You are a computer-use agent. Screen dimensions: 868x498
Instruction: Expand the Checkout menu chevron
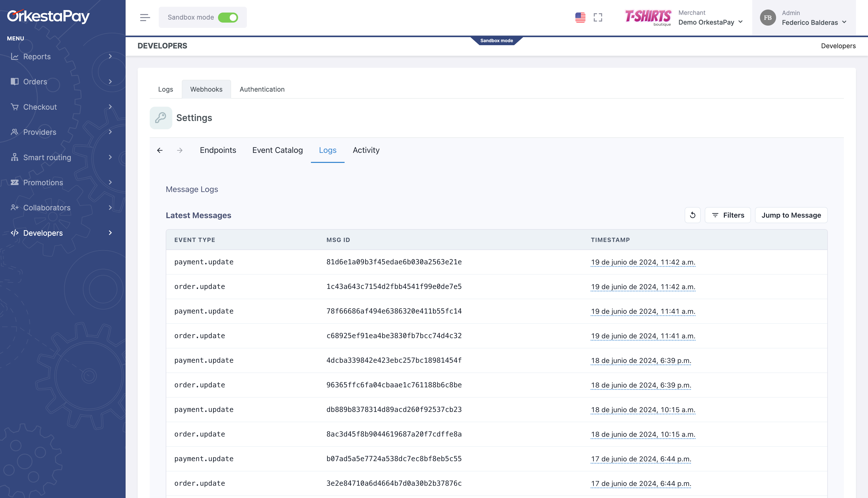(x=110, y=107)
